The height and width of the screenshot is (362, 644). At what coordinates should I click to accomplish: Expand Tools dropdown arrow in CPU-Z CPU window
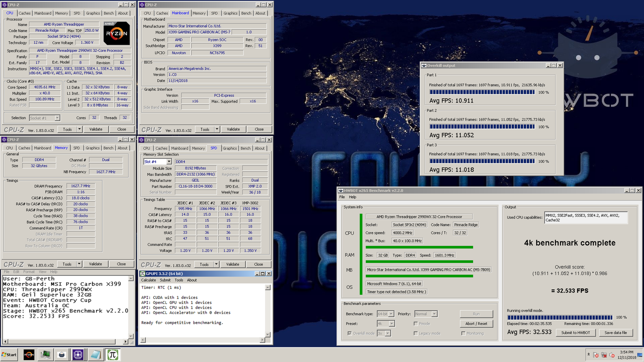79,129
